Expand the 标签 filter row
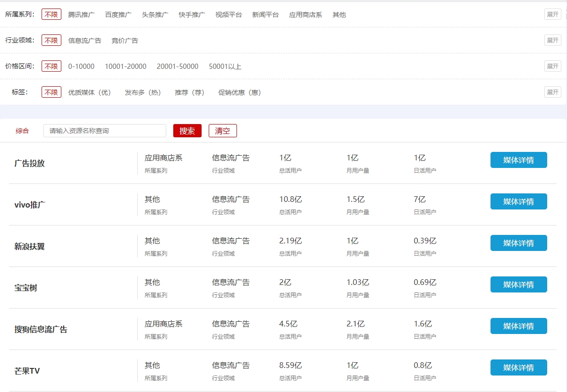Image resolution: width=567 pixels, height=392 pixels. coord(552,92)
